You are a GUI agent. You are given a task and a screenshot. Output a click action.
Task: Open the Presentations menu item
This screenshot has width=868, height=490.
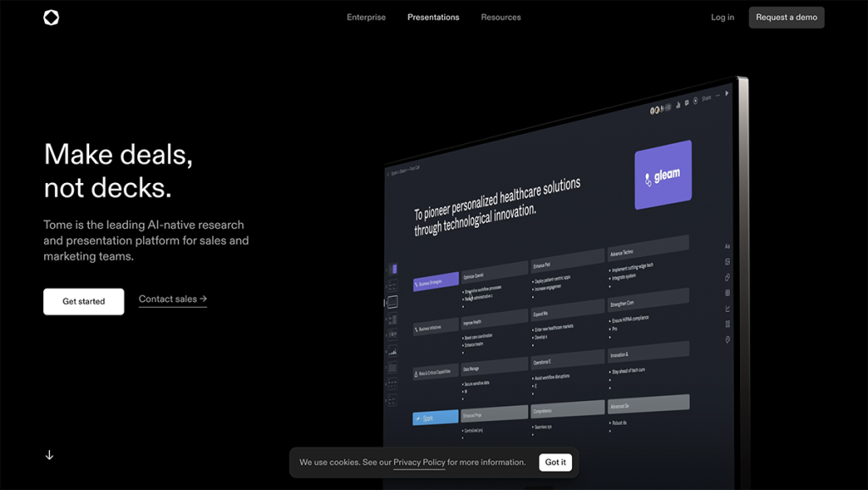(433, 17)
